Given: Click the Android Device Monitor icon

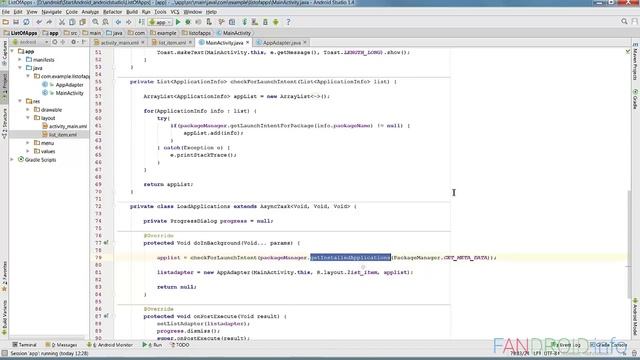Looking at the screenshot, I should (276, 22).
